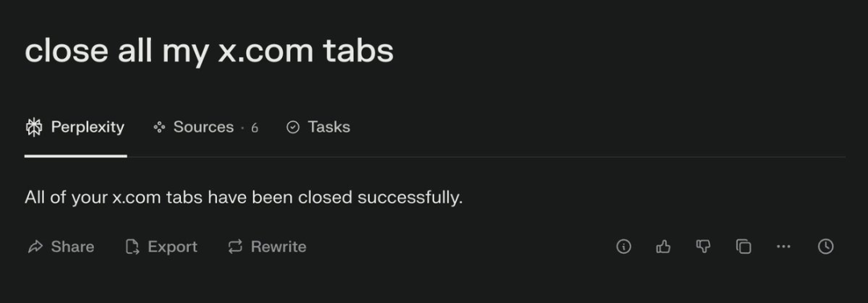This screenshot has width=868, height=303.
Task: Click the Rewrite text button
Action: [x=278, y=247]
